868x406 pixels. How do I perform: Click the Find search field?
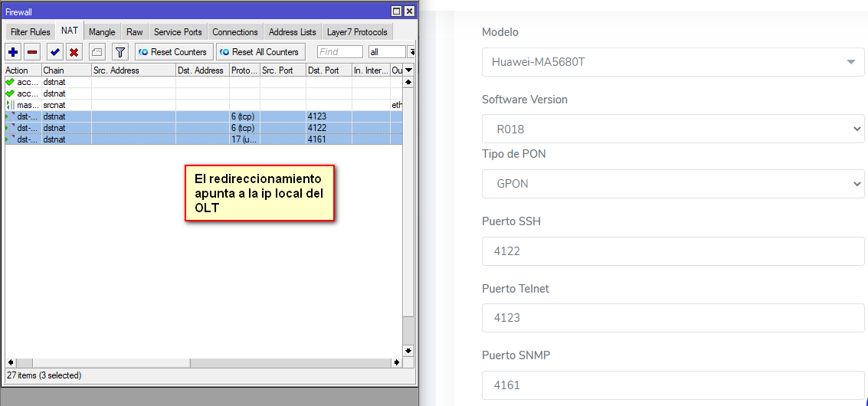[x=339, y=52]
